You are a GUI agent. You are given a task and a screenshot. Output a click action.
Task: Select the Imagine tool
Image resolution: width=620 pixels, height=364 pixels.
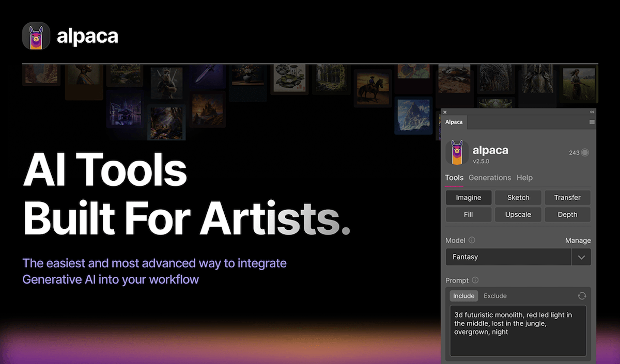468,198
